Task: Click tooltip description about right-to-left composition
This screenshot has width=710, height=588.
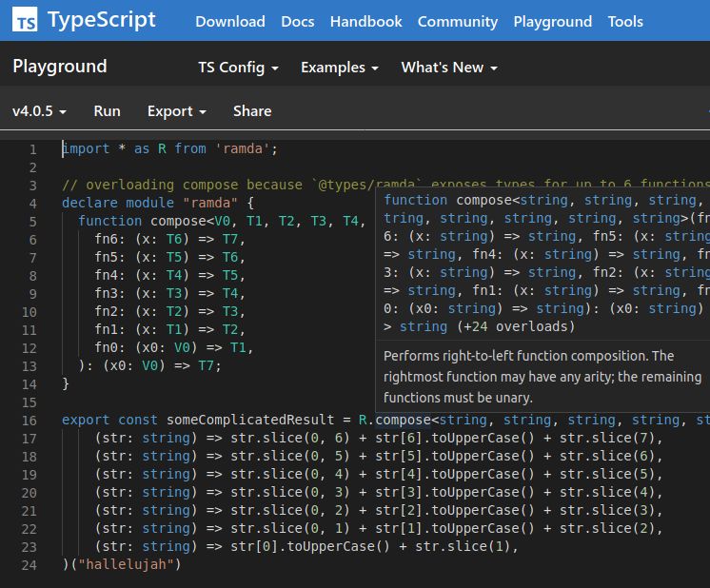Action: click(x=542, y=377)
